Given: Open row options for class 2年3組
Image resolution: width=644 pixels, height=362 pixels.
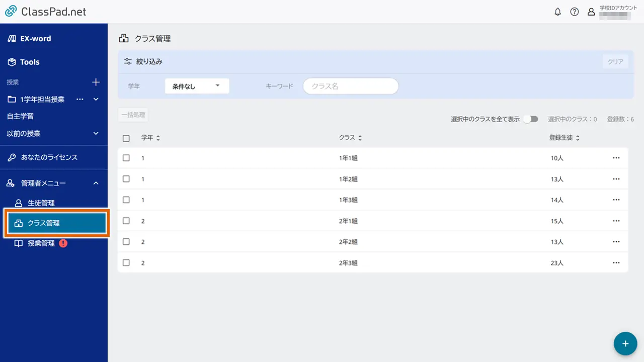Looking at the screenshot, I should [x=616, y=263].
